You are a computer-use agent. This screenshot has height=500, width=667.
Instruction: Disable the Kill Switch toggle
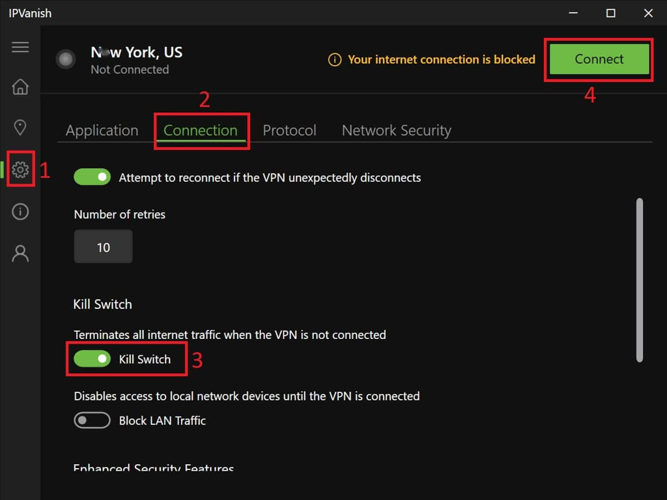pyautogui.click(x=92, y=359)
